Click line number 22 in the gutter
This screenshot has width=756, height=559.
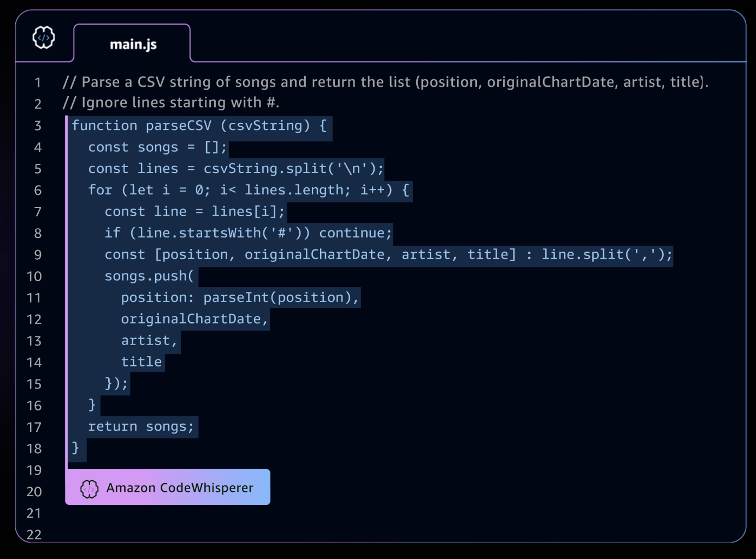coord(34,534)
